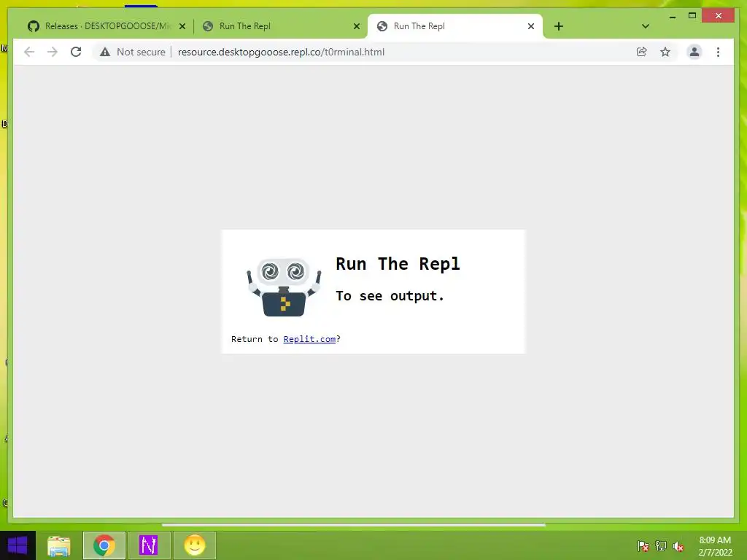Close the Chrome window

(x=719, y=16)
